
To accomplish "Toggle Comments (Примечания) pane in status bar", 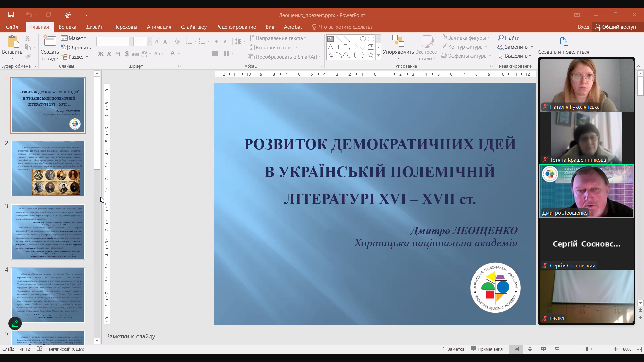I will point(487,349).
